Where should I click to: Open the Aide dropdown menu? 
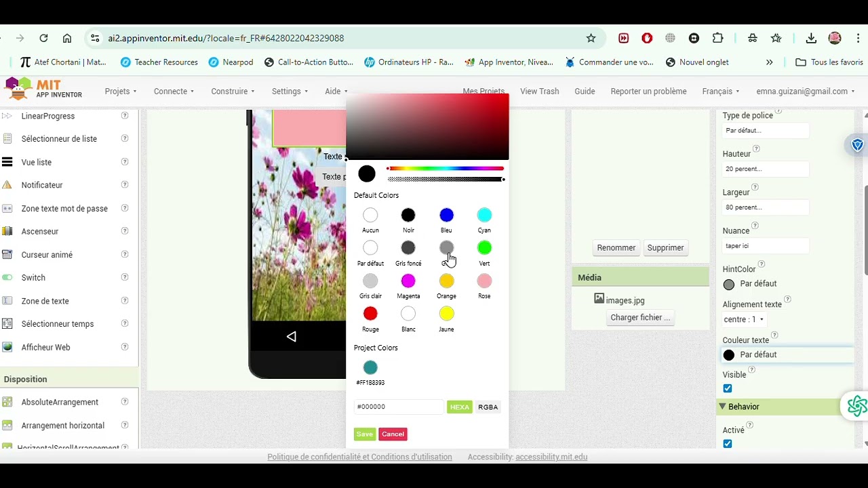(x=336, y=91)
